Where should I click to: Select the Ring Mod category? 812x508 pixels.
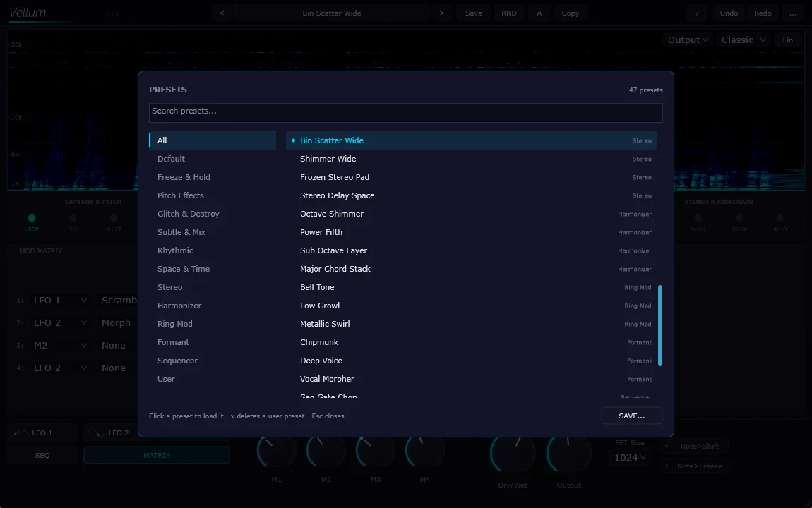(213, 324)
